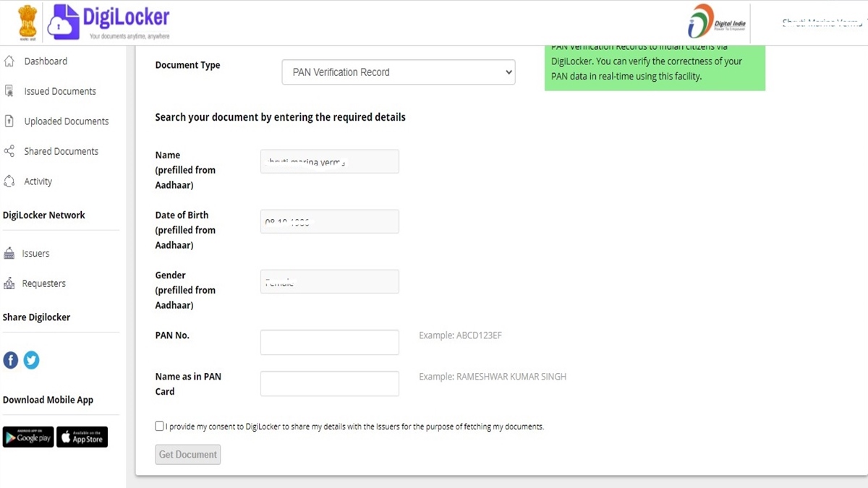The width and height of the screenshot is (868, 488).
Task: Click the Shared Documents share icon
Action: (9, 152)
